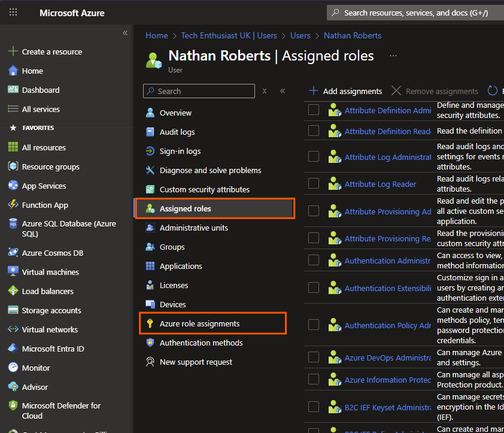Check the Attribute Log Reader checkbox

point(314,184)
